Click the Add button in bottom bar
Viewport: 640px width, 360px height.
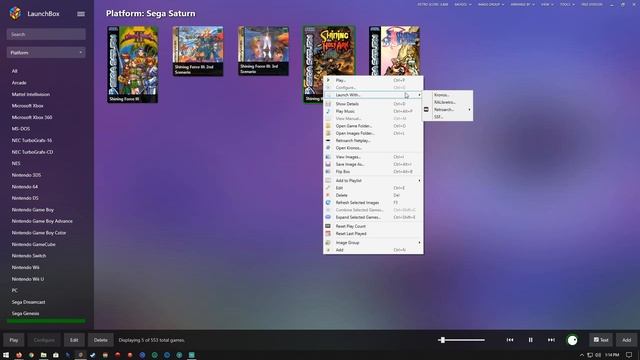(627, 340)
